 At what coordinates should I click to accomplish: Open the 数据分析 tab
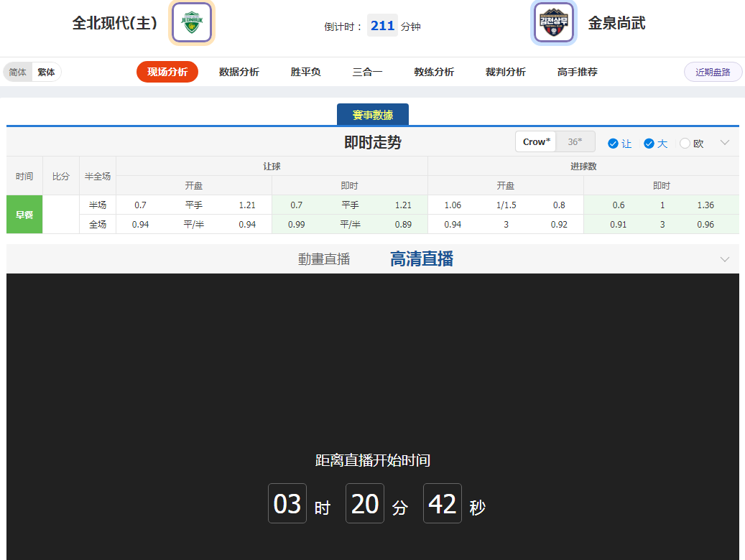point(239,72)
